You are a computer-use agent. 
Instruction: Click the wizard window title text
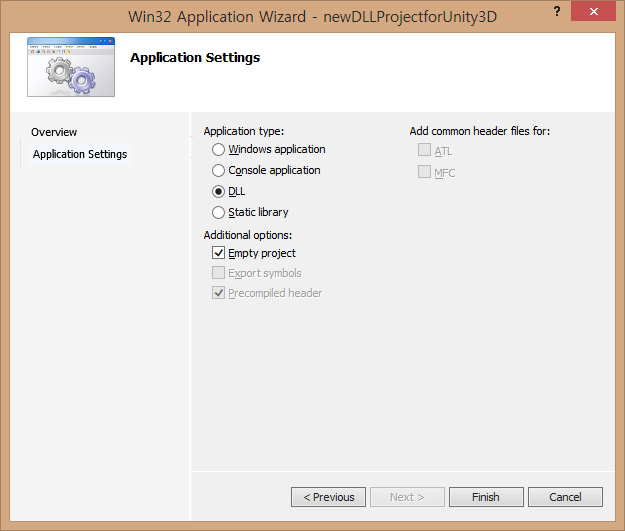pos(312,17)
